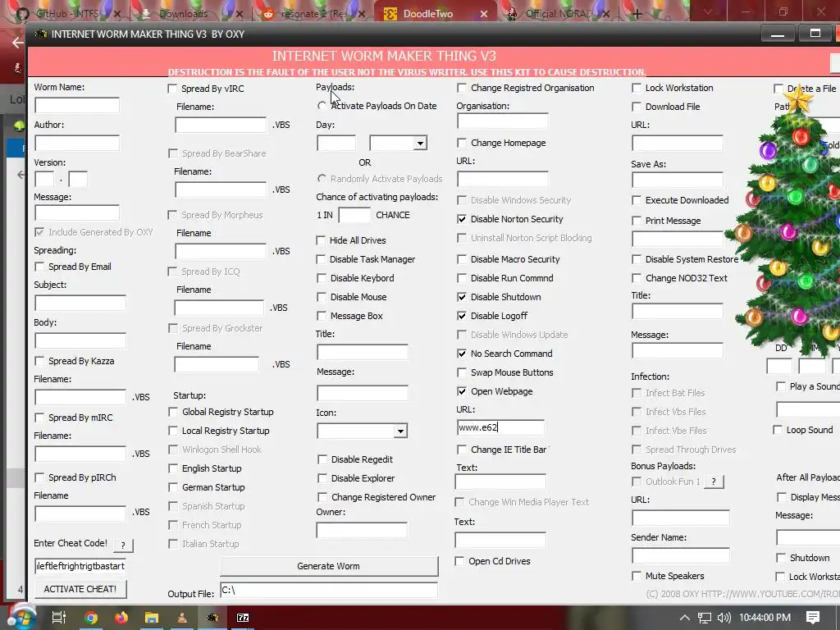Enable the Spread By Email checkbox
This screenshot has height=630, width=840.
click(39, 267)
